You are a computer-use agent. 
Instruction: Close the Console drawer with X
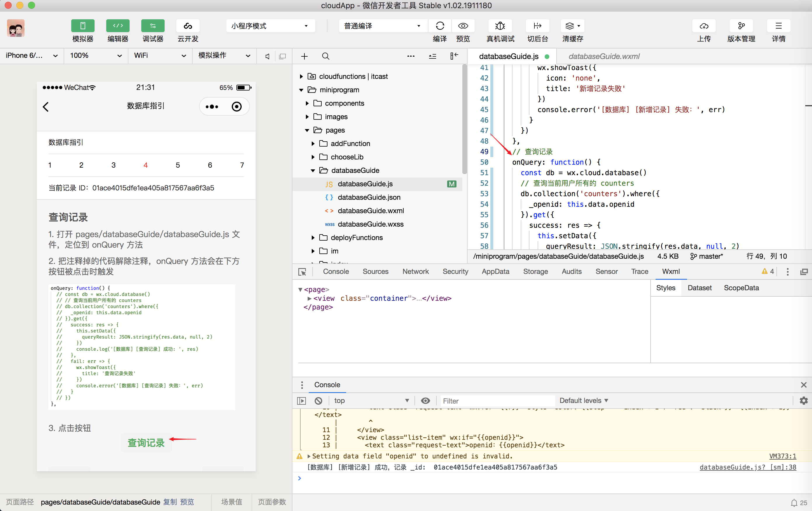[x=804, y=385]
